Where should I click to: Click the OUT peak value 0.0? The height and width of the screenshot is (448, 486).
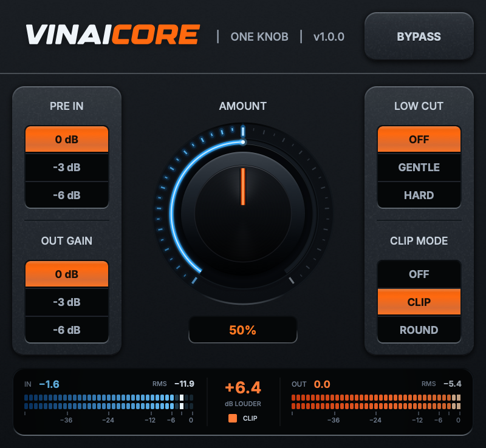click(x=322, y=384)
